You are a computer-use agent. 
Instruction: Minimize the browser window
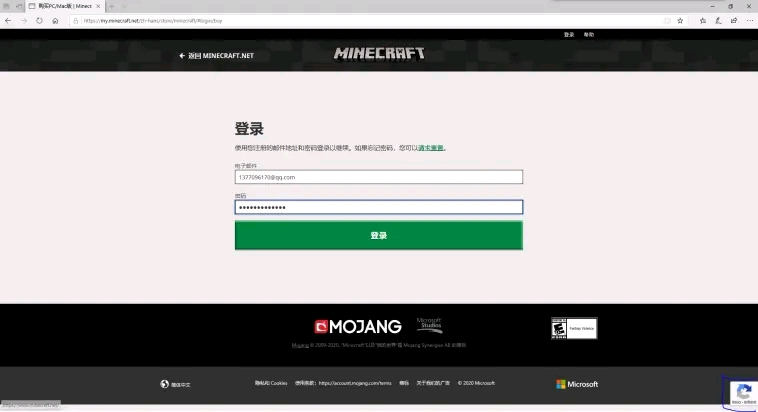(x=712, y=6)
